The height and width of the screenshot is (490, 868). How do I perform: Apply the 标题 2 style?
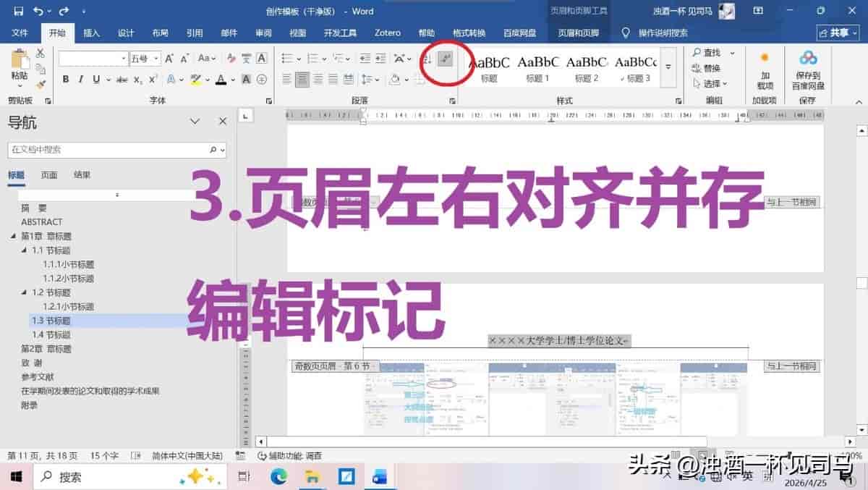pyautogui.click(x=587, y=68)
